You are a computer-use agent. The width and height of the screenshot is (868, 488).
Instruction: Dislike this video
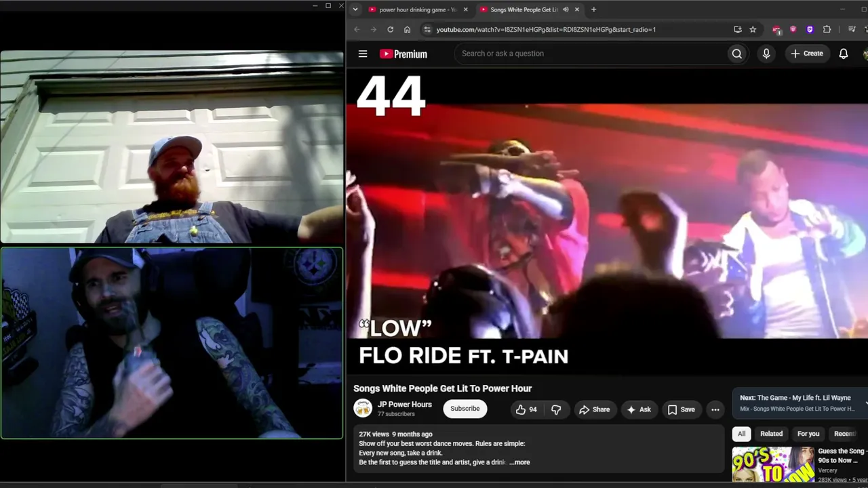pyautogui.click(x=556, y=409)
